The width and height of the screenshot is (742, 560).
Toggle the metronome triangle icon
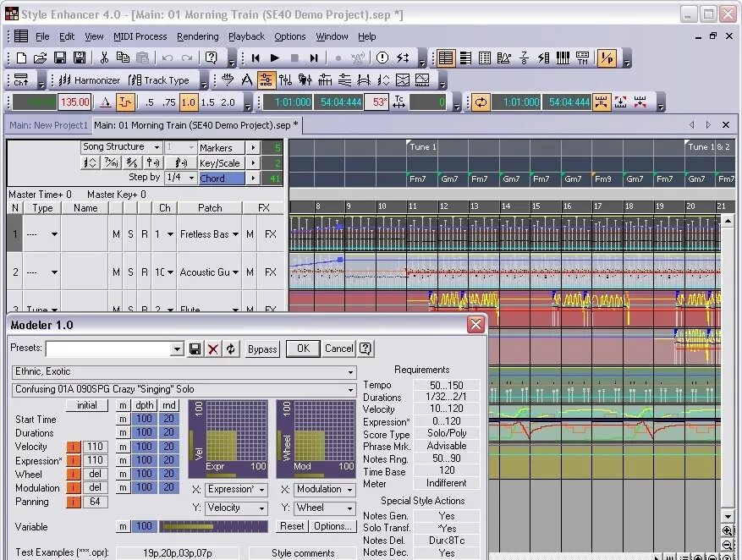[x=106, y=102]
